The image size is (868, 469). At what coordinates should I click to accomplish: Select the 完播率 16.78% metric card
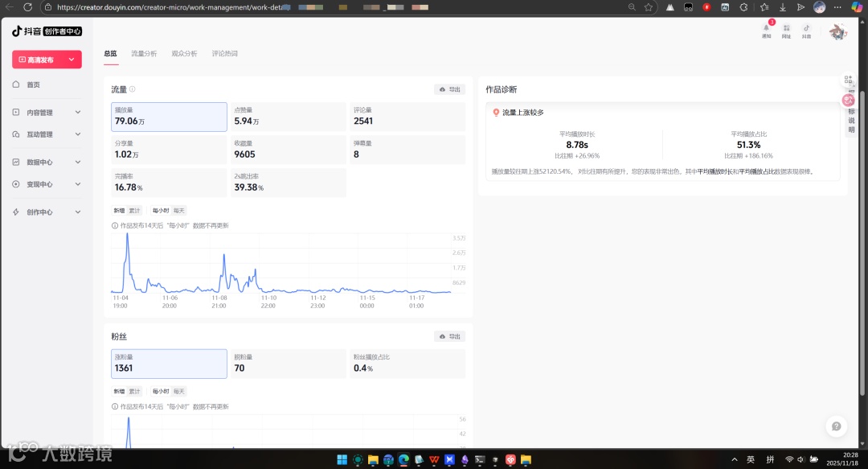pyautogui.click(x=169, y=183)
